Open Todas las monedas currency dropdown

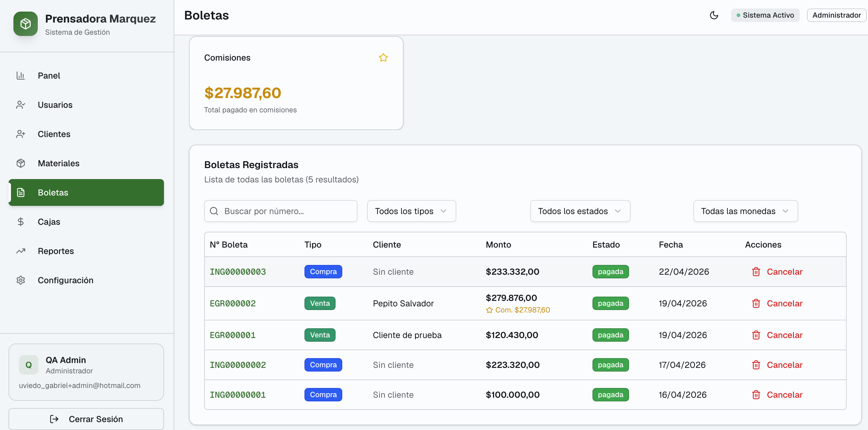coord(745,211)
